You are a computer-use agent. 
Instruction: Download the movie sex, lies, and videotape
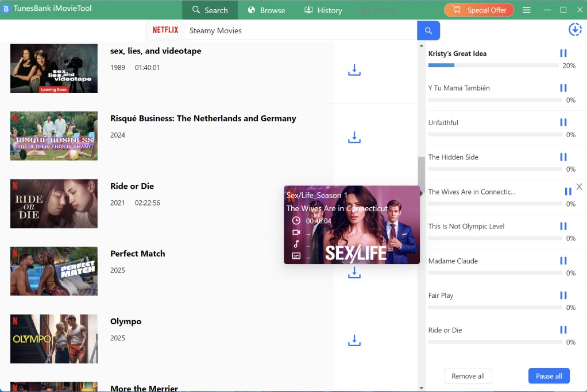(x=354, y=69)
